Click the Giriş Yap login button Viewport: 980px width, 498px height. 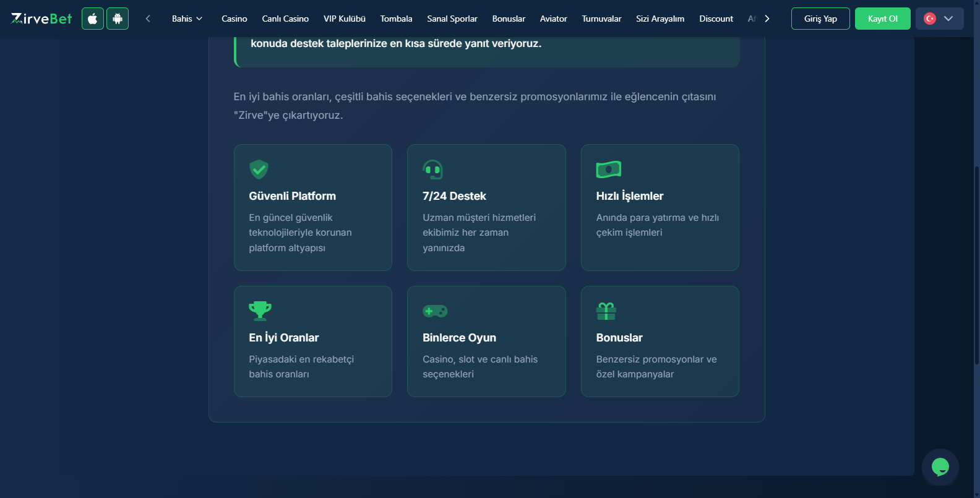click(820, 19)
